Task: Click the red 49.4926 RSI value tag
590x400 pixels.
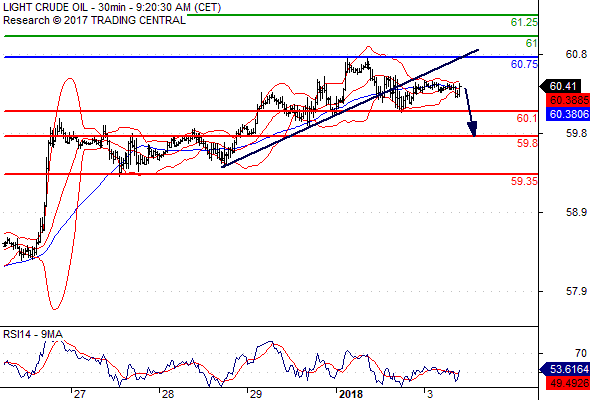Action: tap(568, 383)
